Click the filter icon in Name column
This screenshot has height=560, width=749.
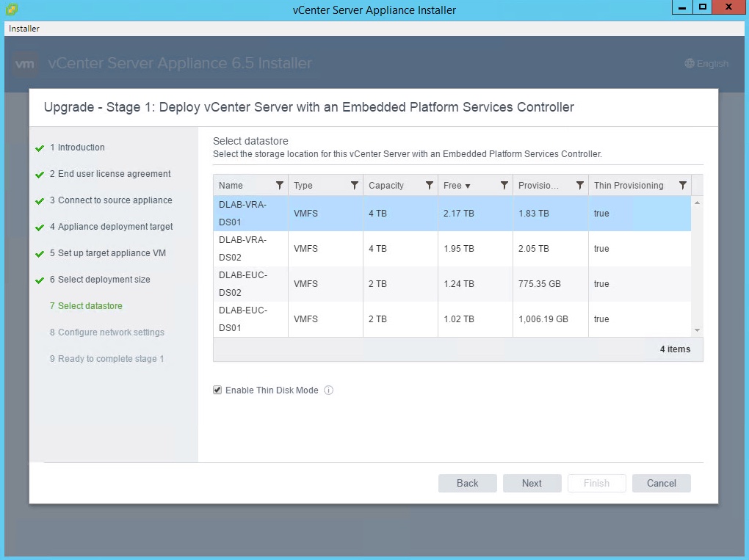pyautogui.click(x=280, y=186)
